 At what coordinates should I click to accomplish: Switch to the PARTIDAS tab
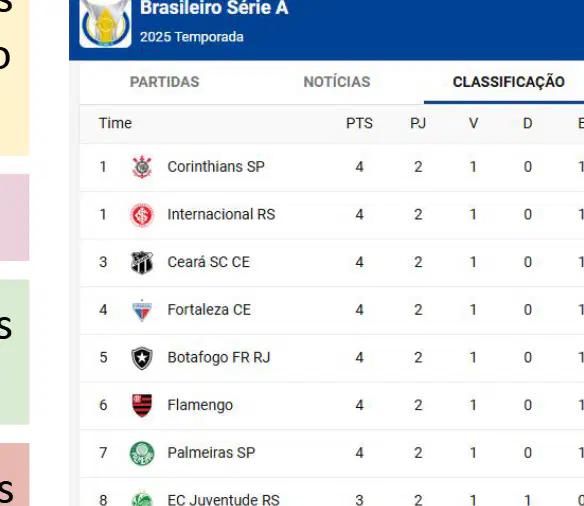coord(164,82)
